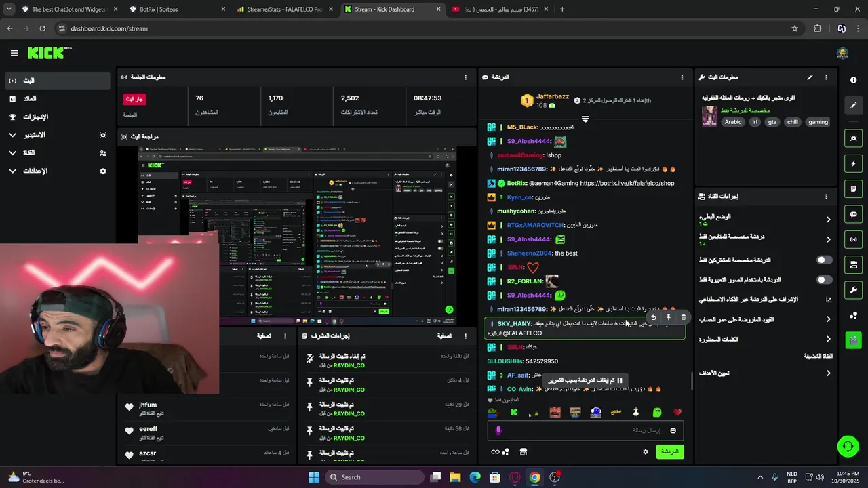Delete the highlighted SKY_HANY message
Image resolution: width=868 pixels, height=488 pixels.
point(683,317)
